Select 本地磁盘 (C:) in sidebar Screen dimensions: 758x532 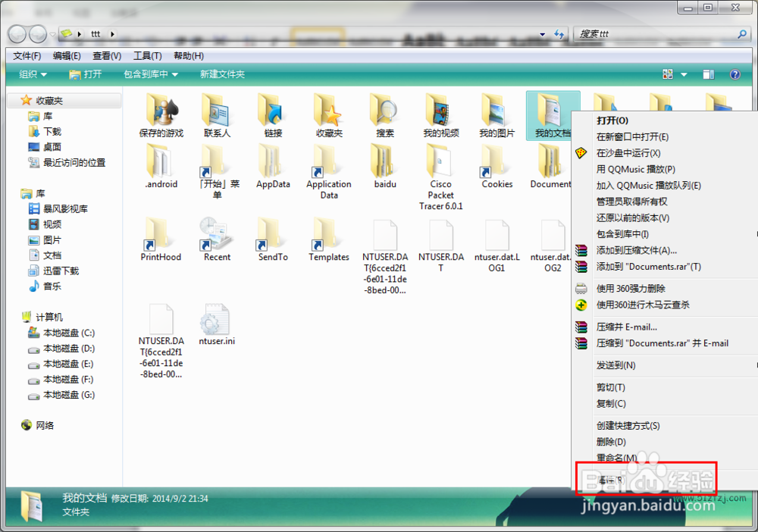click(x=61, y=333)
